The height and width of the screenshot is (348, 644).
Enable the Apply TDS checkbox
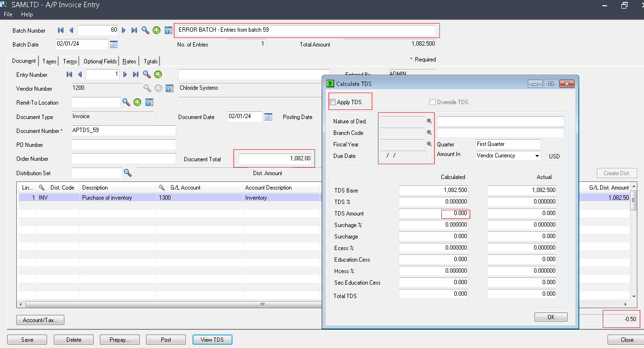click(x=332, y=101)
